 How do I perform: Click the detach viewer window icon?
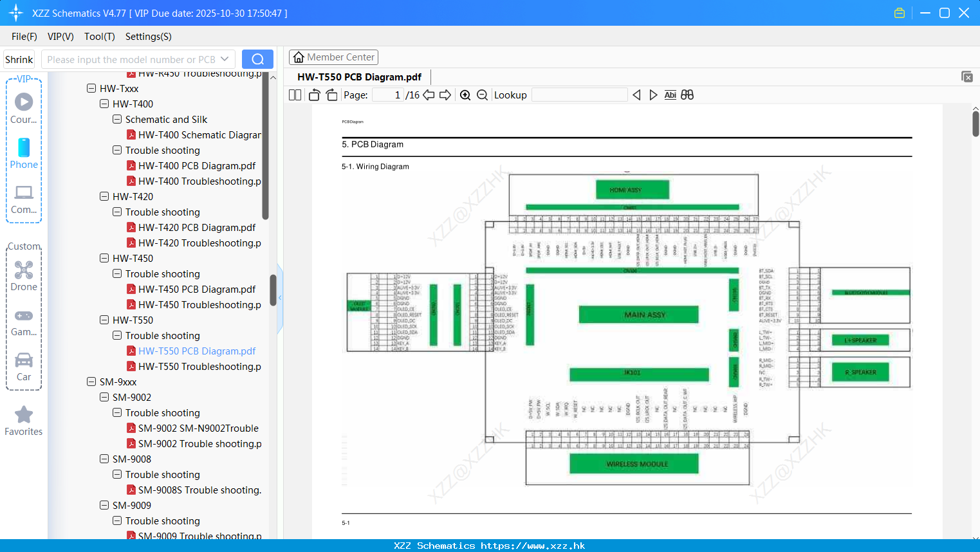[x=967, y=77]
